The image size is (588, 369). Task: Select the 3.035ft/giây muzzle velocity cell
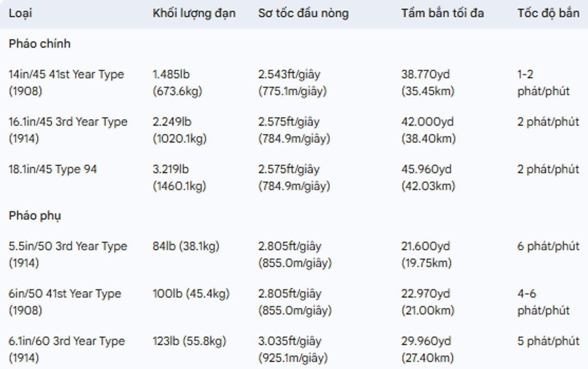pos(292,349)
